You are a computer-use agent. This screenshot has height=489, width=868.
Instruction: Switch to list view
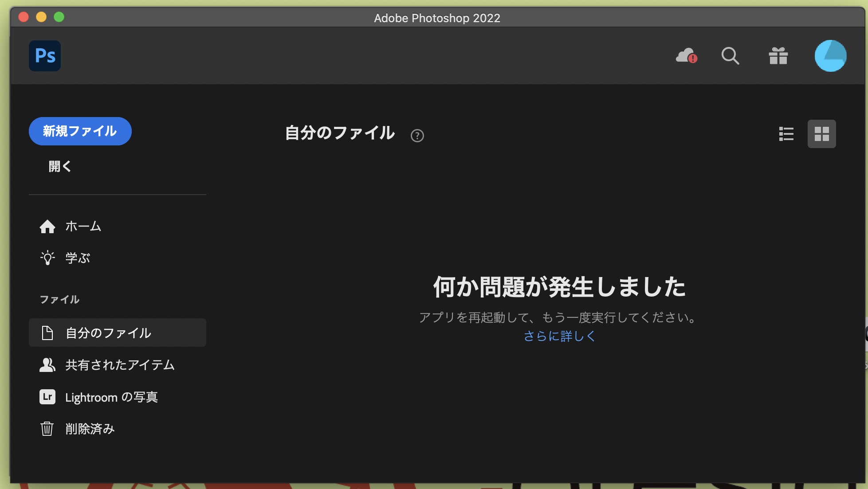(786, 134)
